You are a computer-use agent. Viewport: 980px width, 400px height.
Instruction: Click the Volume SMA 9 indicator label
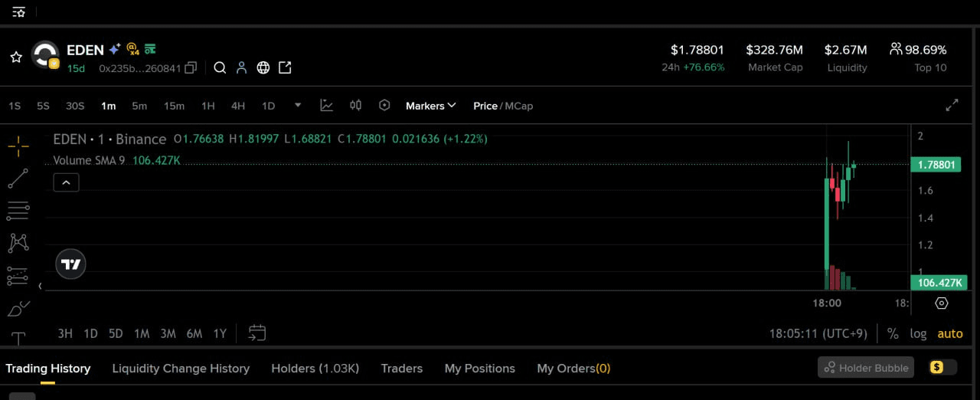point(89,160)
